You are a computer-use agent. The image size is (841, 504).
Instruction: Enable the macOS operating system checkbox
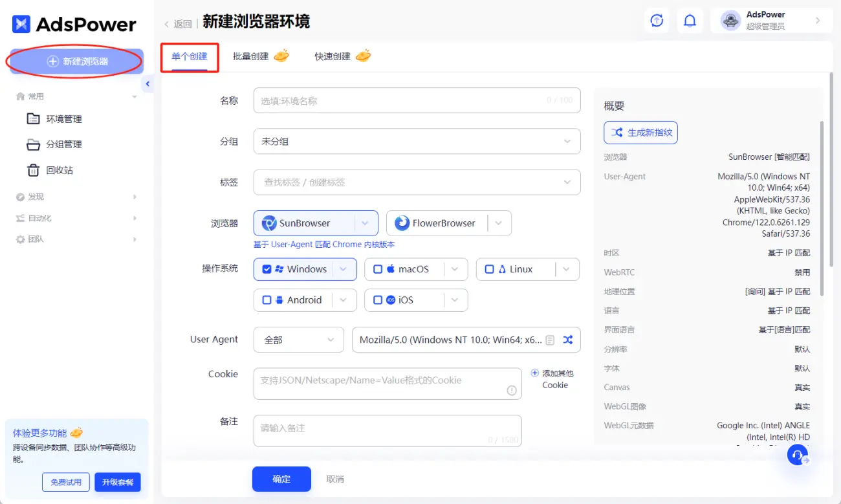[378, 268]
